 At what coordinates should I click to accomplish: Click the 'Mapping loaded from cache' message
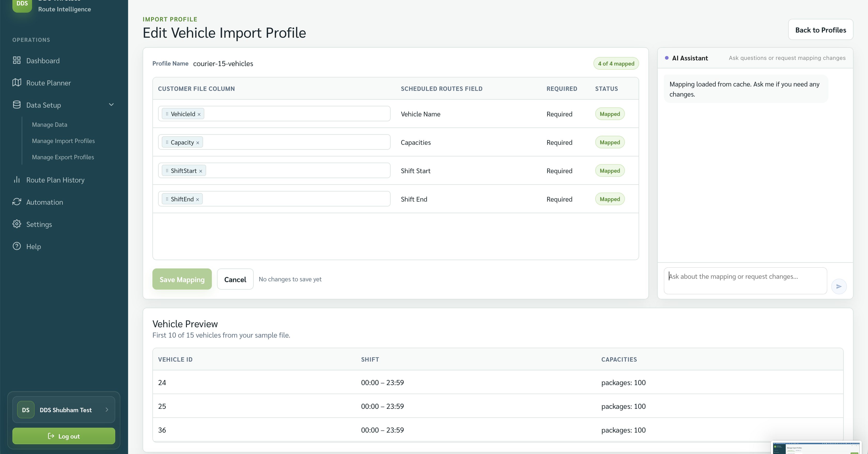point(746,89)
